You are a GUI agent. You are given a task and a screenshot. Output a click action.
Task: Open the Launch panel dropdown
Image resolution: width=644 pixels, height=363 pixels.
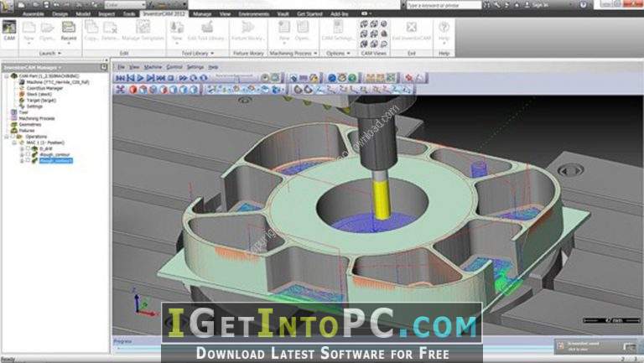click(49, 53)
